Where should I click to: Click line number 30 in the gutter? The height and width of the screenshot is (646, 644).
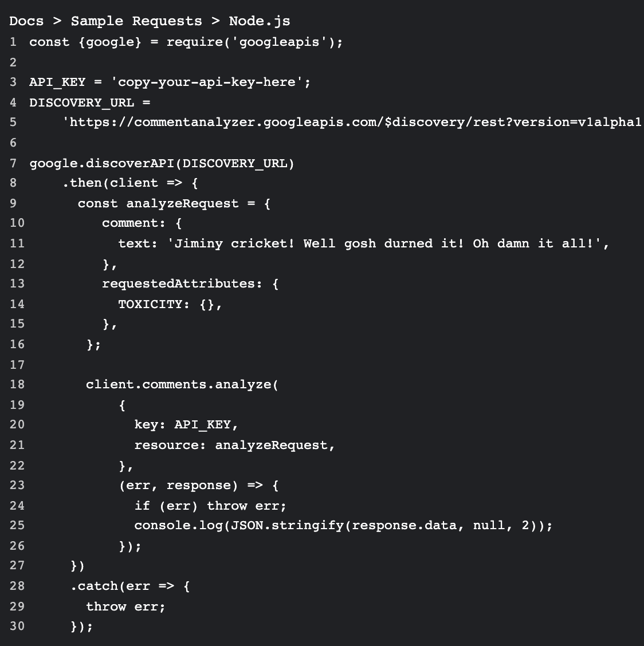point(17,626)
